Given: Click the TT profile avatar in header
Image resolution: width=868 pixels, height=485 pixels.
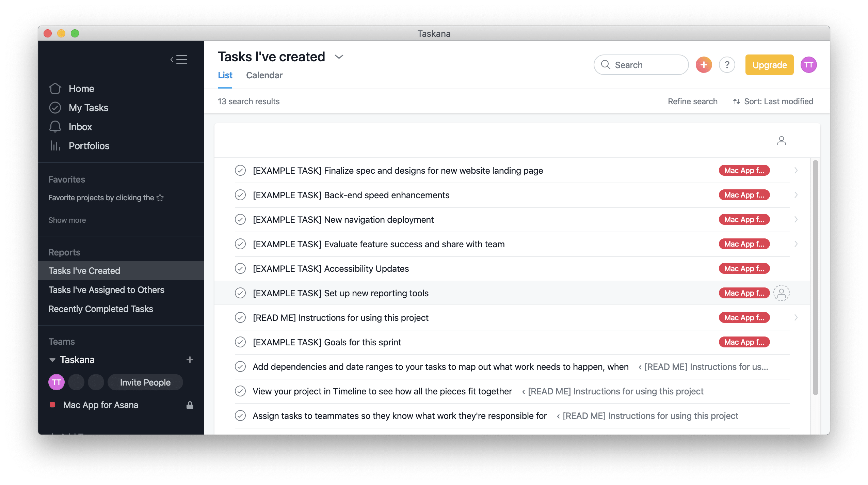Looking at the screenshot, I should click(808, 65).
